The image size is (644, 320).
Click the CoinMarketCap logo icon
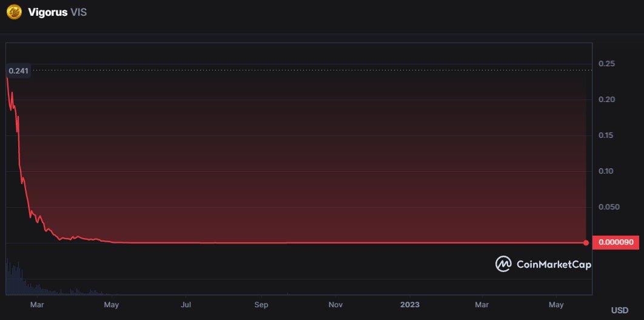coord(503,264)
